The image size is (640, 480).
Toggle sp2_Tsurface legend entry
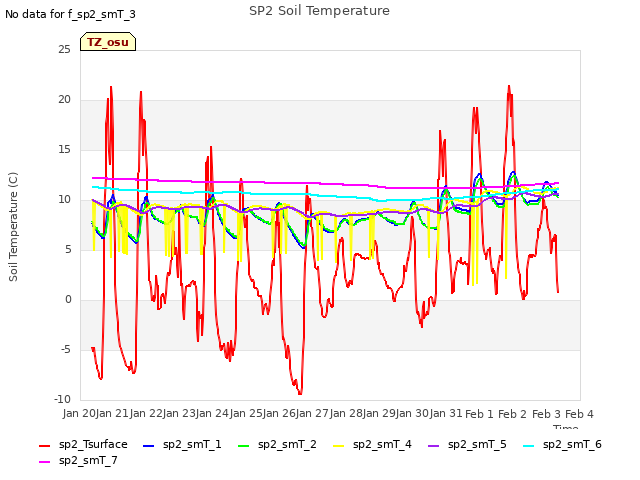[x=83, y=444]
